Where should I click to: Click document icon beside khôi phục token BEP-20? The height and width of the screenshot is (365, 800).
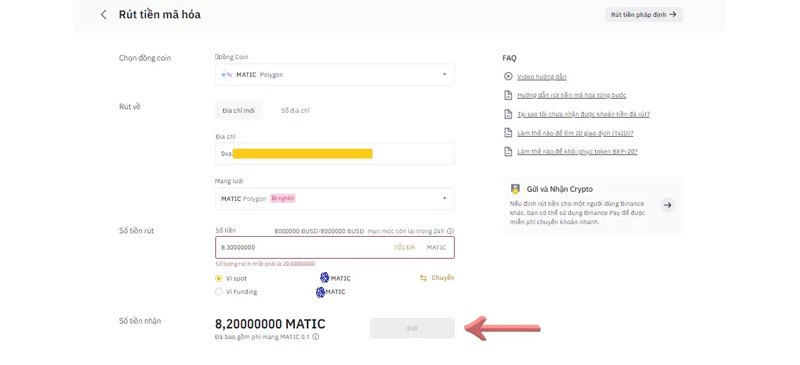tap(508, 152)
